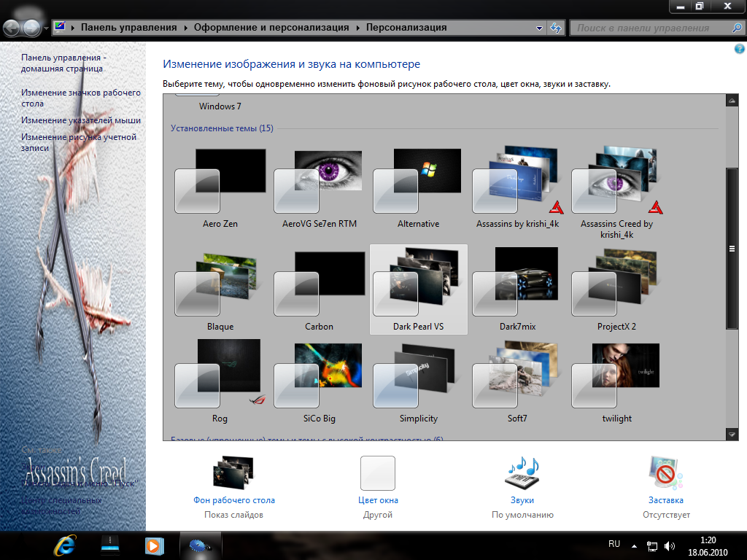Open the network tray icon
Image resolution: width=747 pixels, height=560 pixels.
click(651, 545)
